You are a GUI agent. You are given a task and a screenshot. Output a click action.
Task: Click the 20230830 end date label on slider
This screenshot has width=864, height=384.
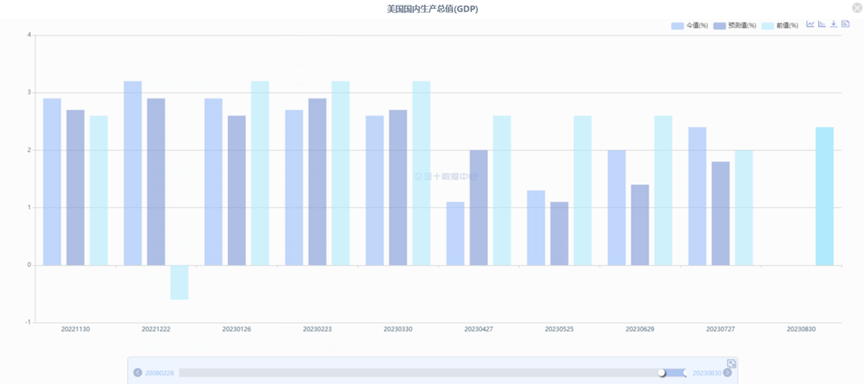(x=707, y=373)
